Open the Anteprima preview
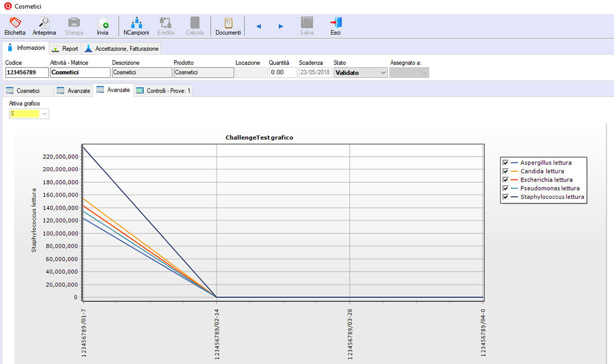 click(43, 26)
